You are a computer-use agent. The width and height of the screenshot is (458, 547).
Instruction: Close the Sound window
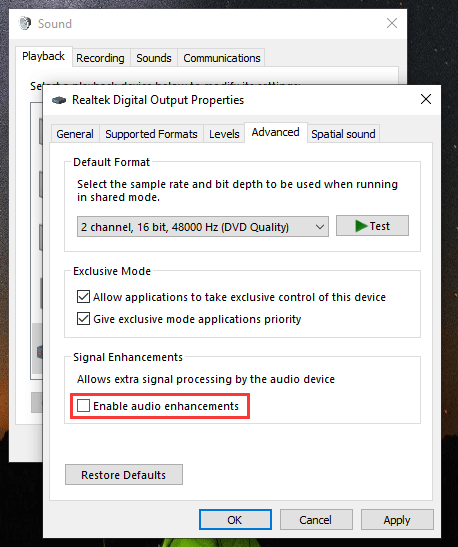(392, 23)
